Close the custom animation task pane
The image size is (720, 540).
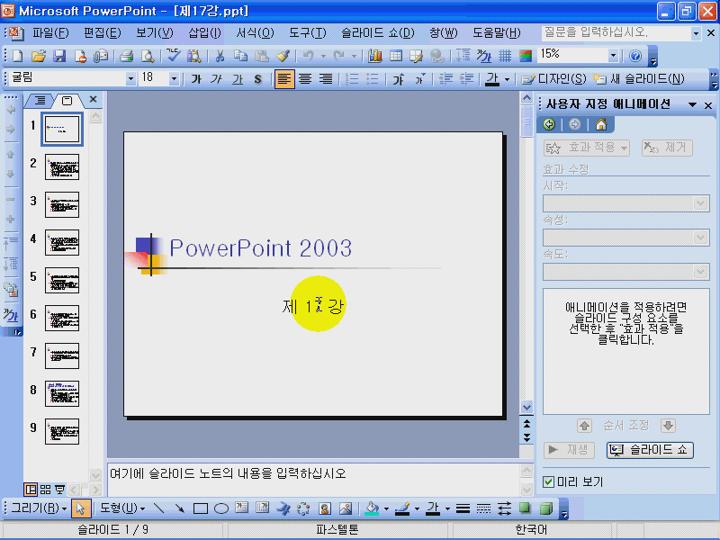708,106
